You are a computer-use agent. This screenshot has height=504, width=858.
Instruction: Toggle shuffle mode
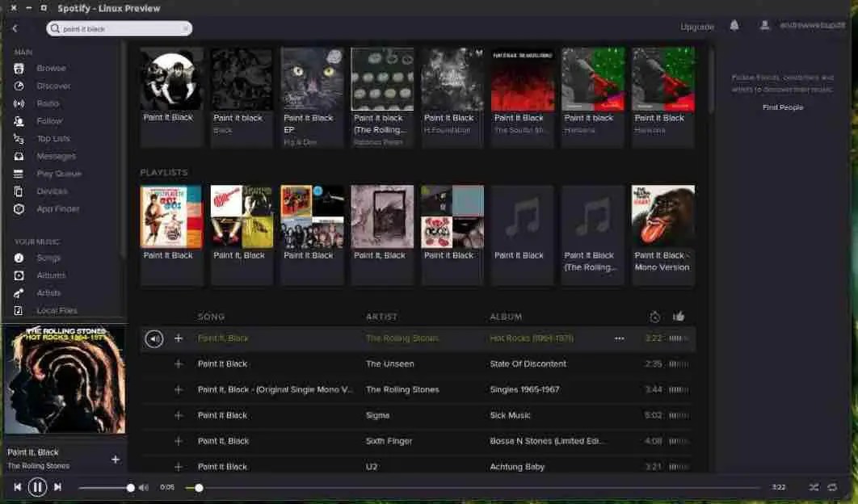[x=814, y=487]
